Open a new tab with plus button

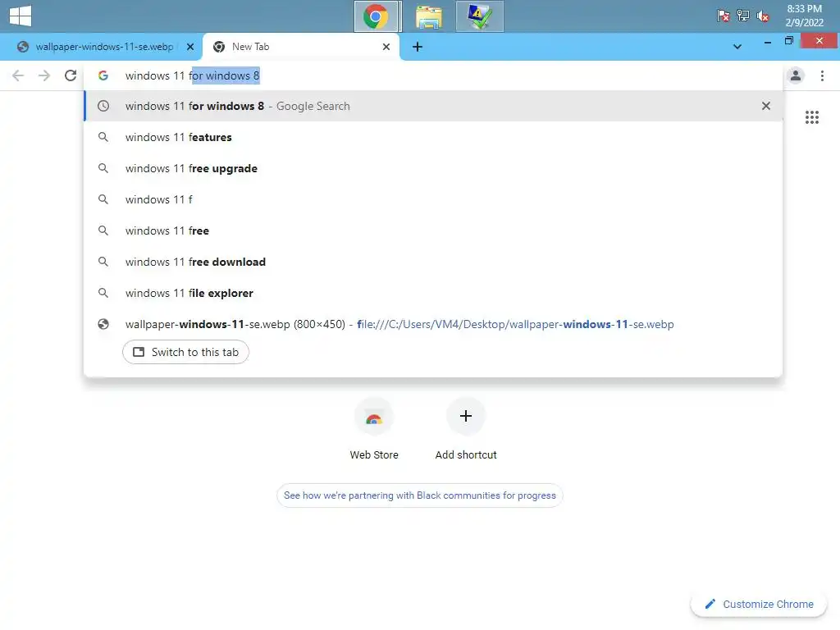[418, 47]
